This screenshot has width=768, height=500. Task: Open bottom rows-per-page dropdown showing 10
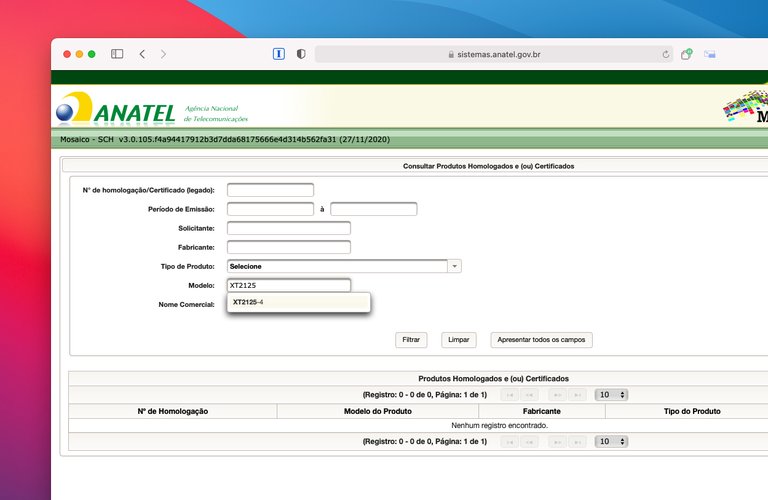[x=611, y=442]
